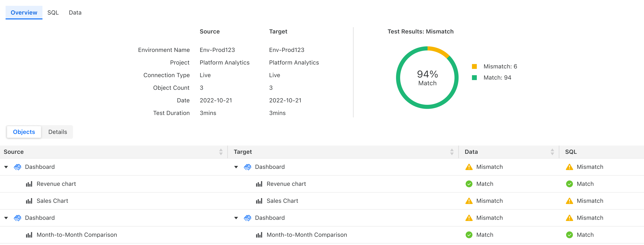Click the Sales Chart Data mismatch warning icon
Viewport: 644px width, 245px height.
click(469, 201)
